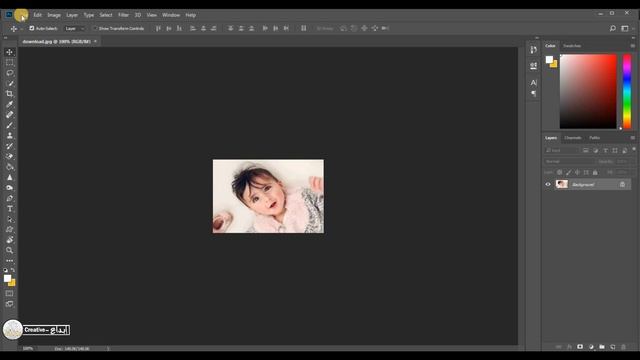
Task: Toggle lock transparent pixels icon
Action: tap(560, 173)
